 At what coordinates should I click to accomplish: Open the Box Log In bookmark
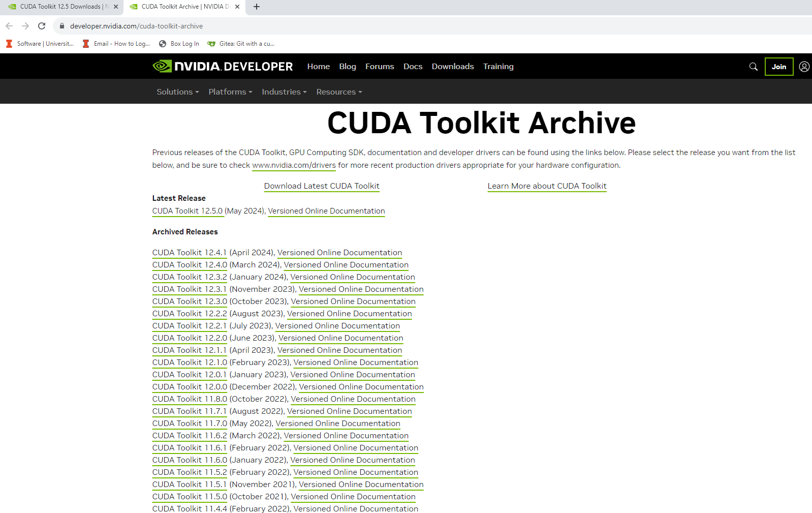pos(179,44)
